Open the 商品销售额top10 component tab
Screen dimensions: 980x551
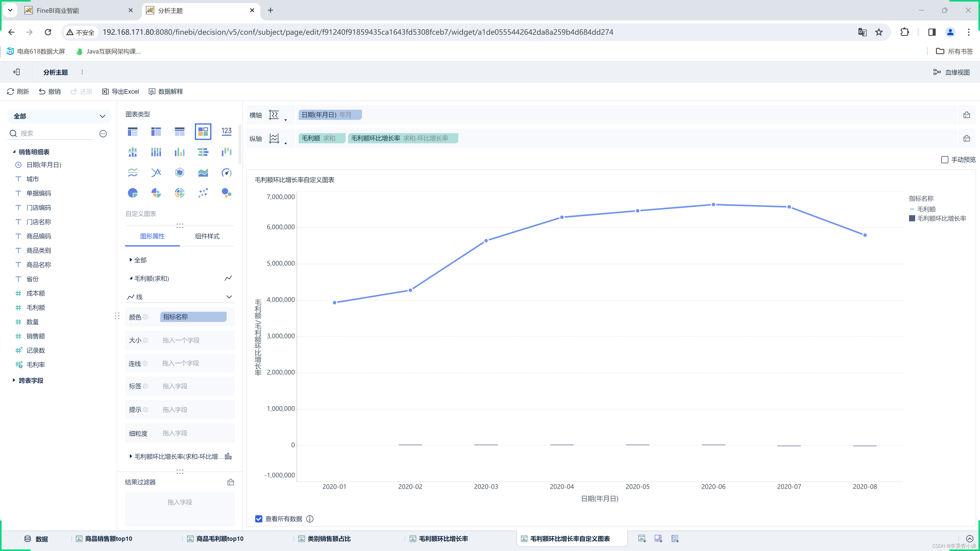(x=104, y=539)
